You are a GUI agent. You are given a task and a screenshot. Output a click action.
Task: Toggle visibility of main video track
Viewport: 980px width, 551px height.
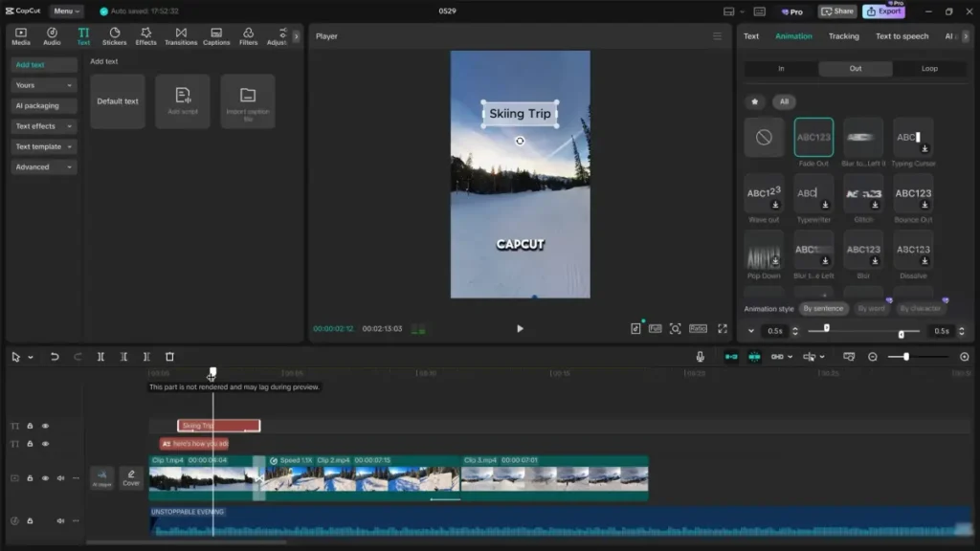pos(45,478)
